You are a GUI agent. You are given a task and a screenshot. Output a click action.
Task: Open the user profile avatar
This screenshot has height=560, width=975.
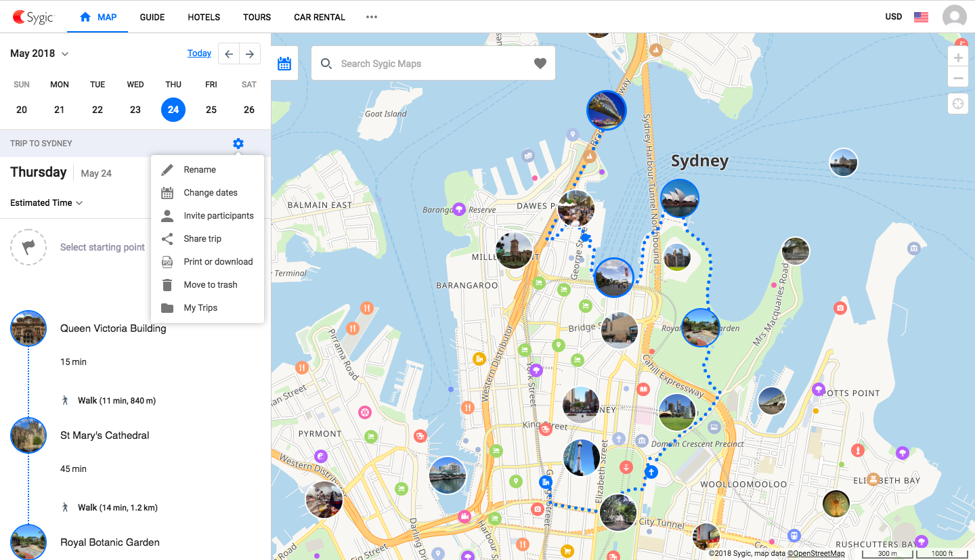click(955, 17)
